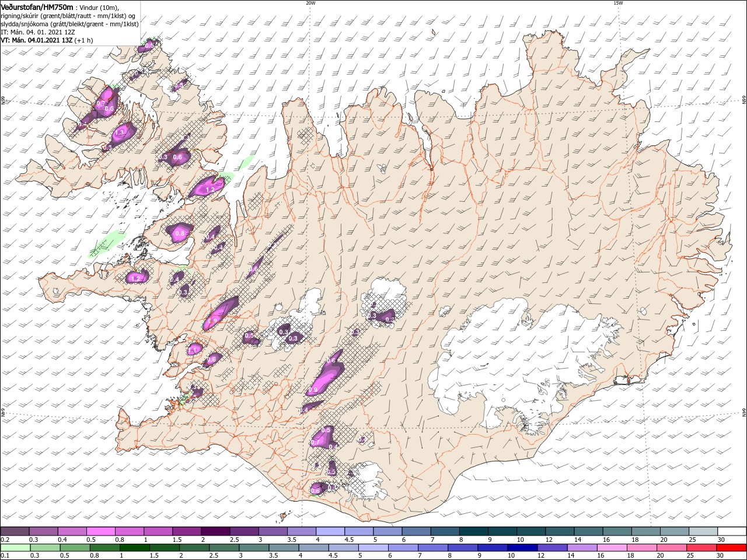Select the lower scale swatch starting at 2.5
Screen dimensions: 747x560
tap(224, 548)
